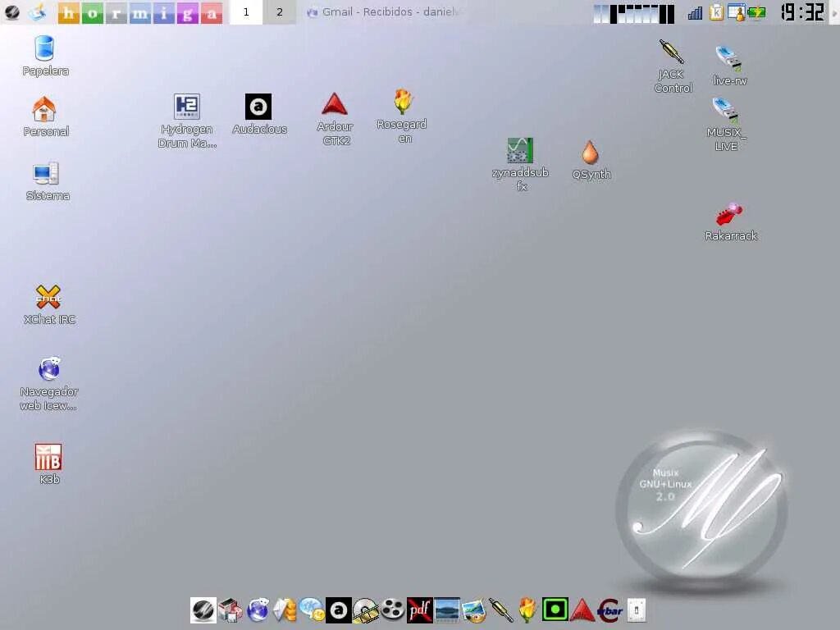The height and width of the screenshot is (630, 840).
Task: Open the film reel video player in dock
Action: (393, 610)
